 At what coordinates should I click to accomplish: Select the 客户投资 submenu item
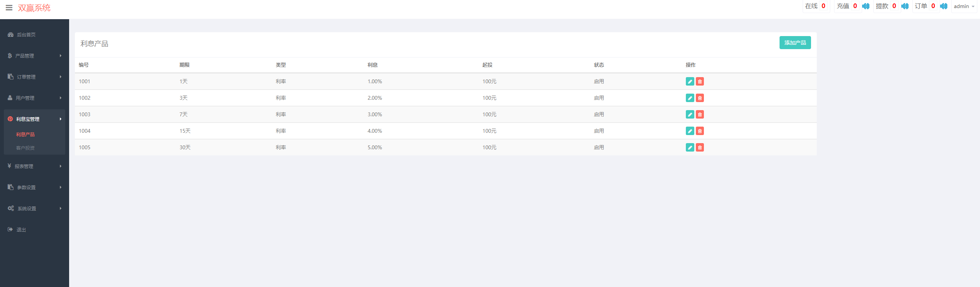coord(25,148)
